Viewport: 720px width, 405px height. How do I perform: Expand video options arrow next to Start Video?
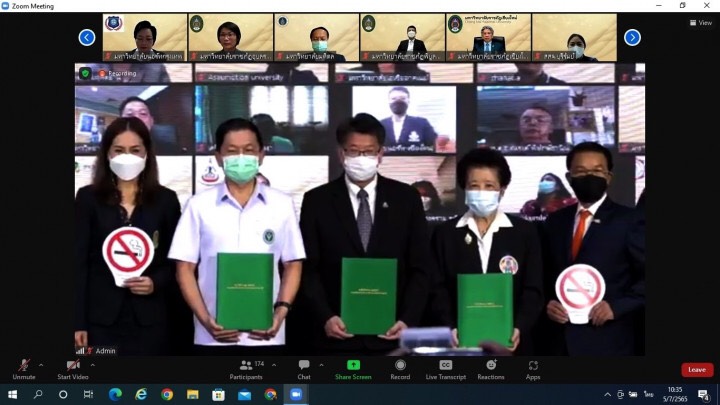click(x=92, y=365)
